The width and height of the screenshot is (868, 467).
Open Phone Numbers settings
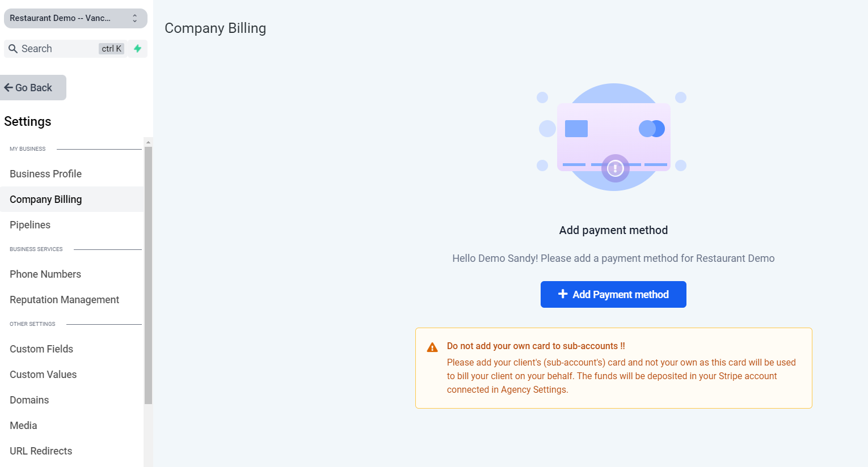pyautogui.click(x=45, y=274)
